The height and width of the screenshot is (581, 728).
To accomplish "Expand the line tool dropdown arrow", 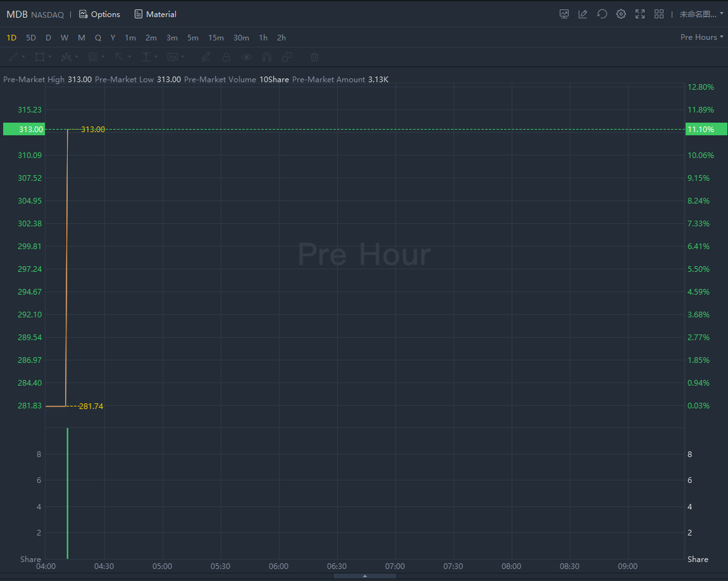I will click(23, 57).
